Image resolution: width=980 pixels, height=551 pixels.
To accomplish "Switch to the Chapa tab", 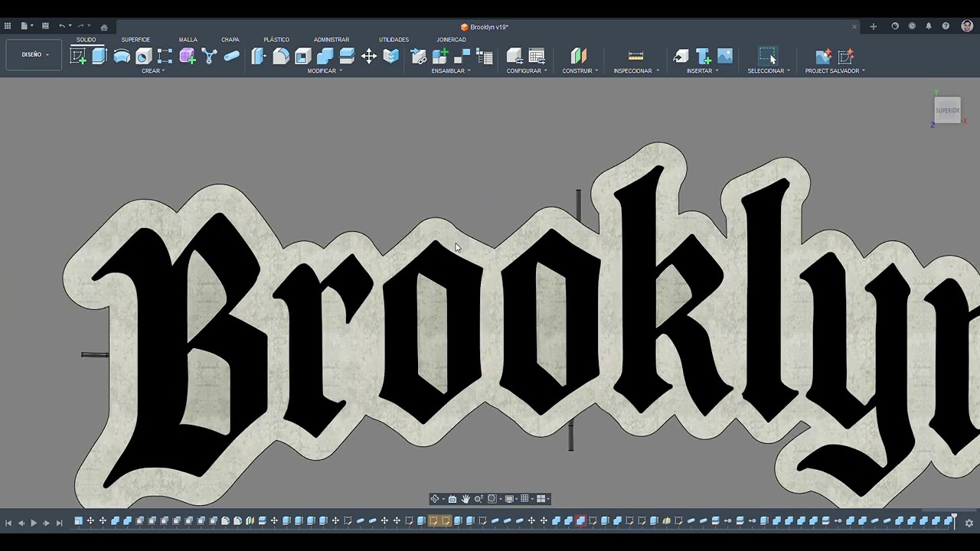I will point(230,40).
